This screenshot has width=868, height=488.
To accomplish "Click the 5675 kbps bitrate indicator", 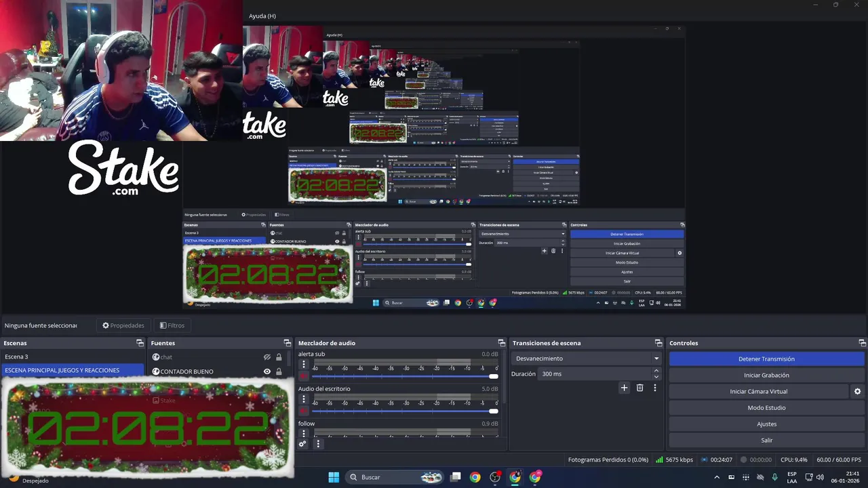I will pyautogui.click(x=674, y=460).
